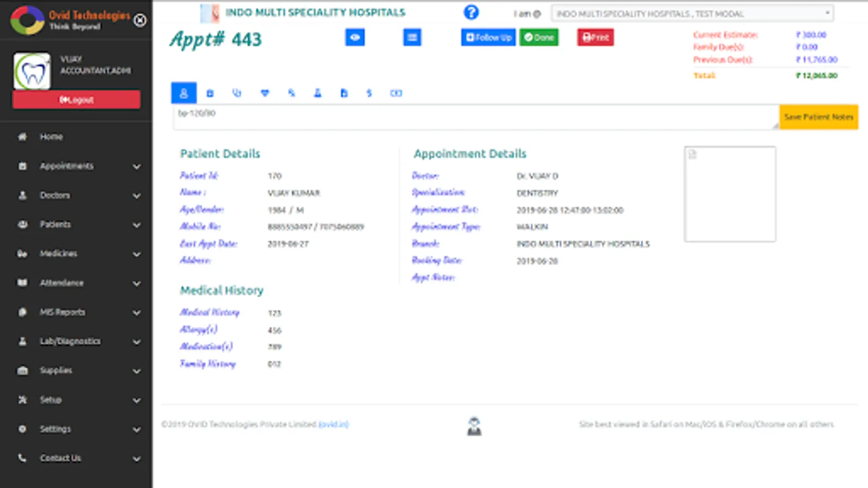Click the Attendance book icon
Viewport: 868px width, 488px height.
[22, 283]
